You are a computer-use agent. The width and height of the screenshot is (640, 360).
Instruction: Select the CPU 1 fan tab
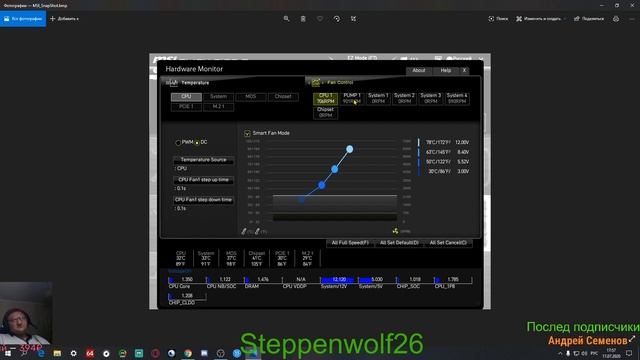click(x=325, y=98)
